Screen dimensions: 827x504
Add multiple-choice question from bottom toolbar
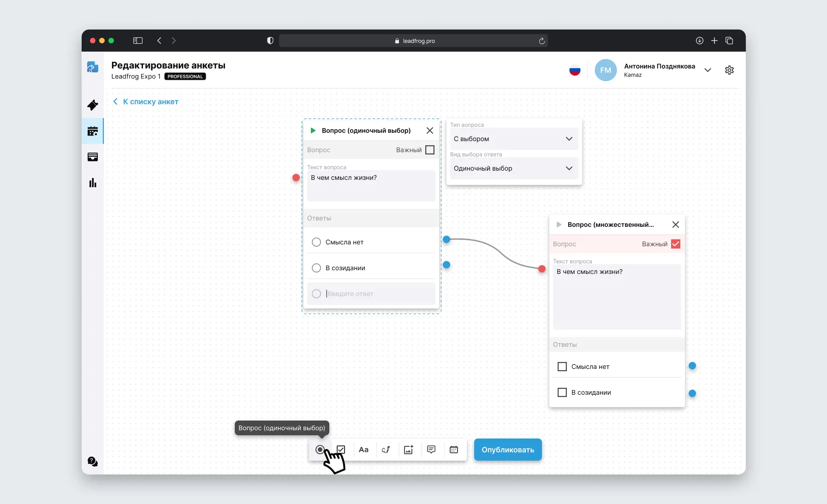341,450
